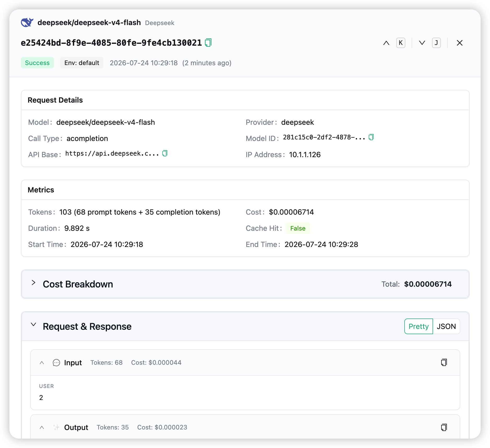Click the Duration 9.892 s value
This screenshot has height=448, width=490.
point(77,228)
